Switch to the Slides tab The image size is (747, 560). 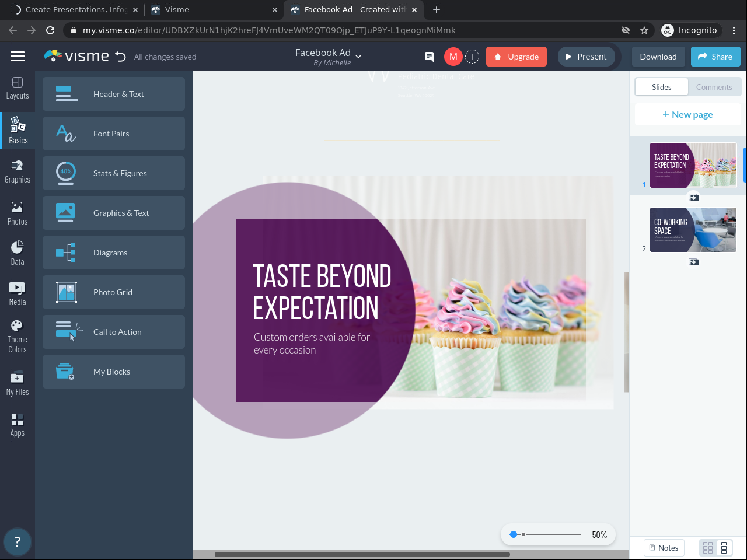(662, 87)
